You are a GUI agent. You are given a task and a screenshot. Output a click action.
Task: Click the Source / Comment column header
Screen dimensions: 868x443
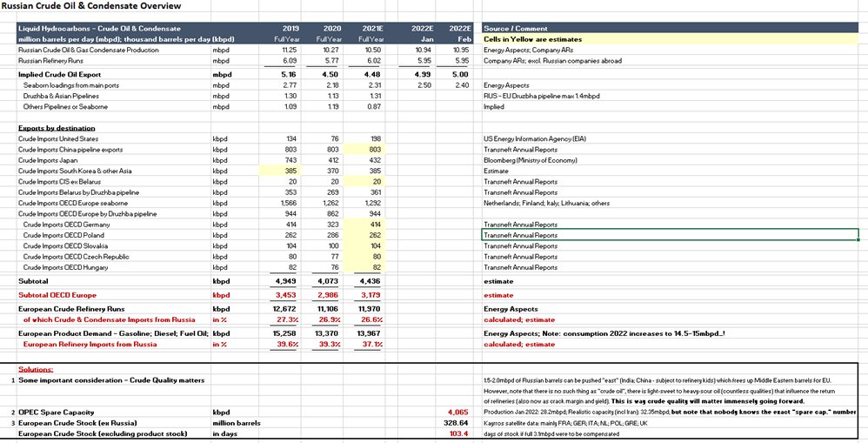516,28
